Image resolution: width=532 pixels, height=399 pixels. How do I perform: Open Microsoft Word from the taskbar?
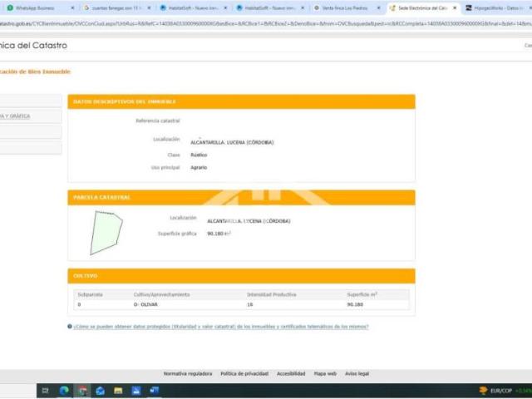pyautogui.click(x=154, y=391)
